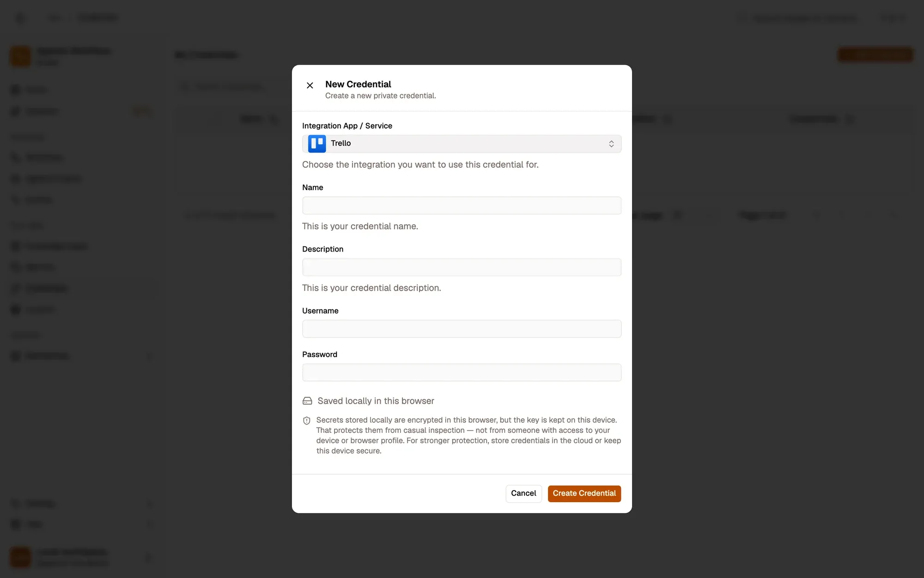Screen dimensions: 924x578
Task: Click 'Create a new private credential.' subtitle
Action: (x=381, y=96)
